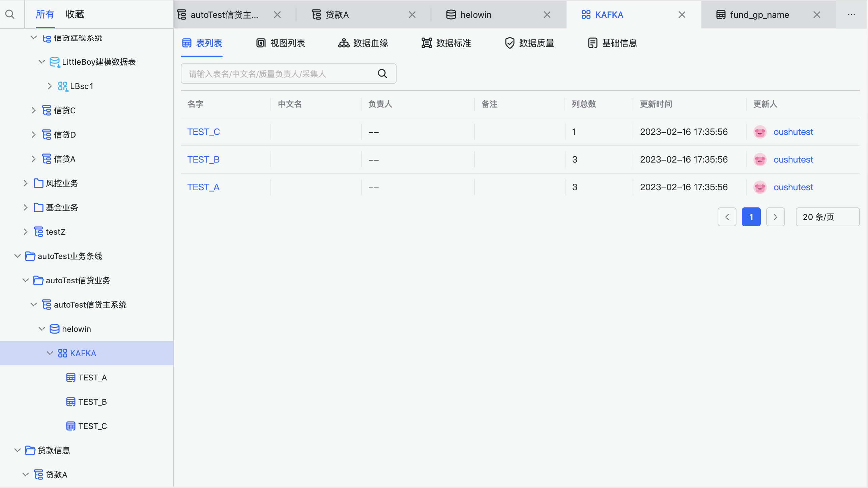This screenshot has height=488, width=868.
Task: Collapse the autoTest信贷主系统 node
Action: click(34, 305)
